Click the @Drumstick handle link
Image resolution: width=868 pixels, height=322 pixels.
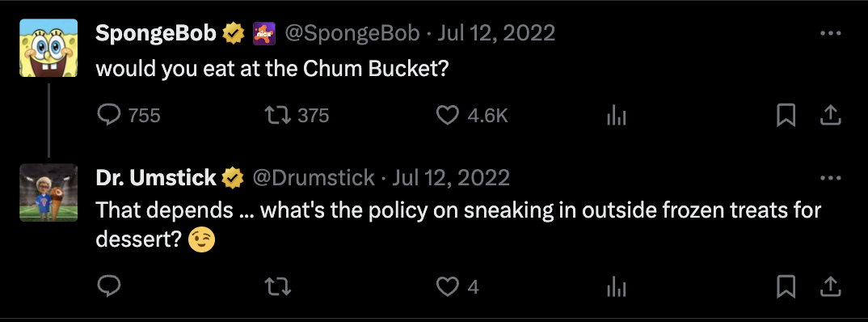tap(314, 179)
